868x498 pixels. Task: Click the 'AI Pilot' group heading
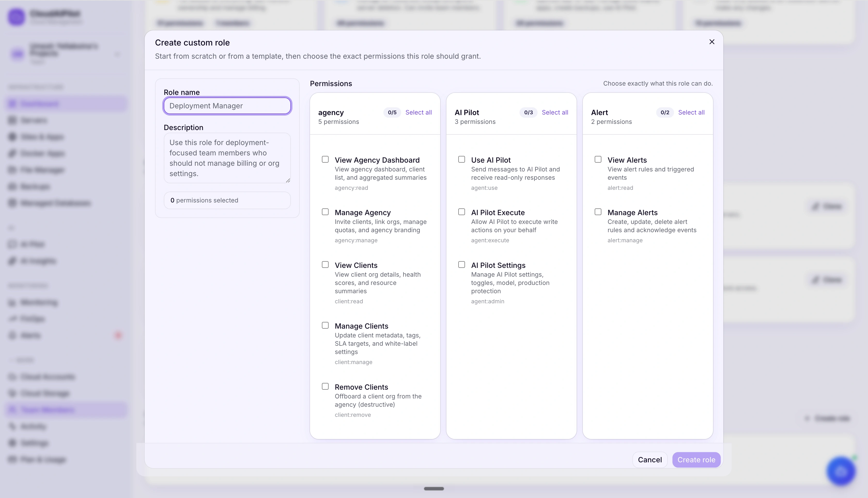coord(467,112)
